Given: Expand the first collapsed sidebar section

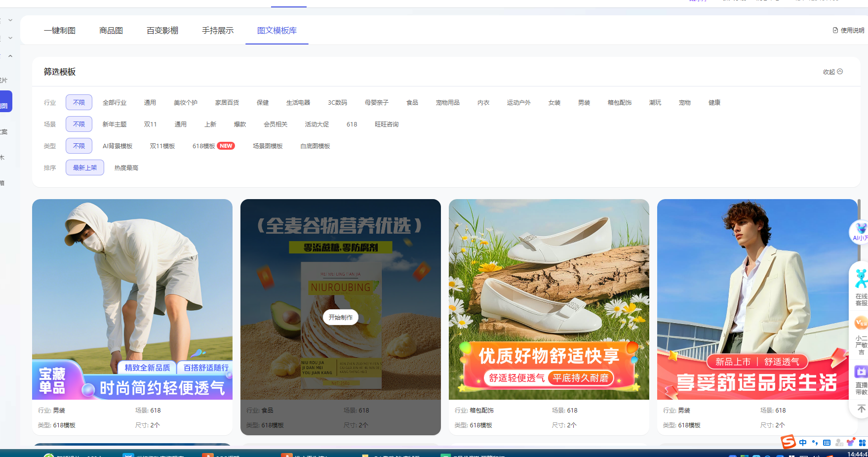Looking at the screenshot, I should (x=10, y=20).
